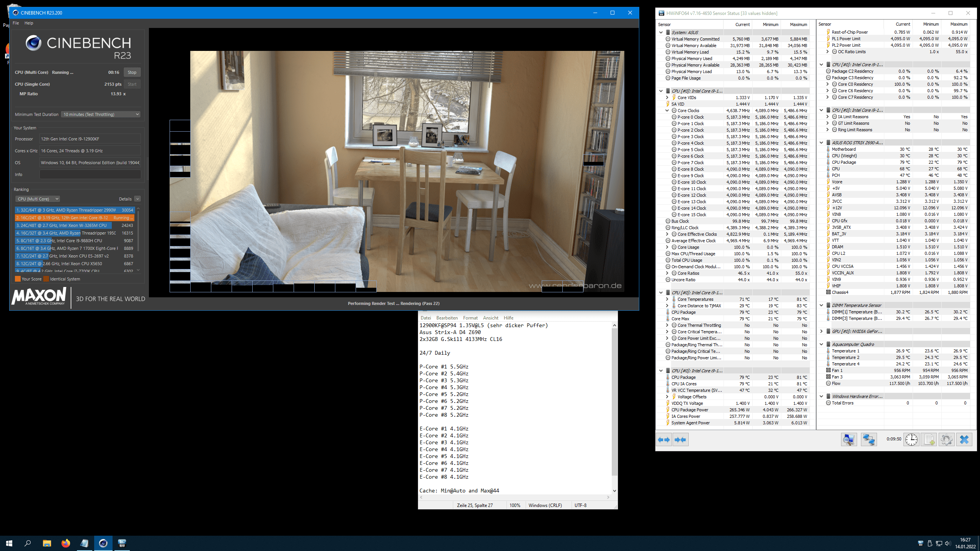
Task: Open Notepad Format menu
Action: pos(470,318)
